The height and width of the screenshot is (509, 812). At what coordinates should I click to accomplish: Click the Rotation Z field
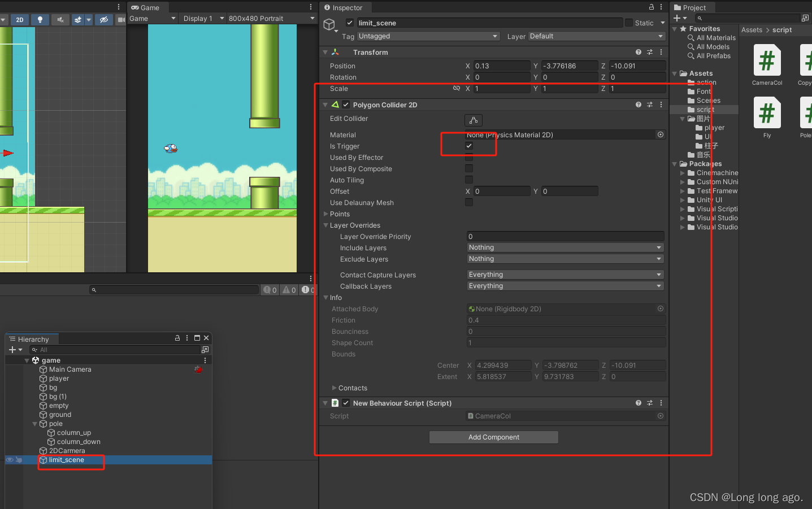(x=637, y=77)
